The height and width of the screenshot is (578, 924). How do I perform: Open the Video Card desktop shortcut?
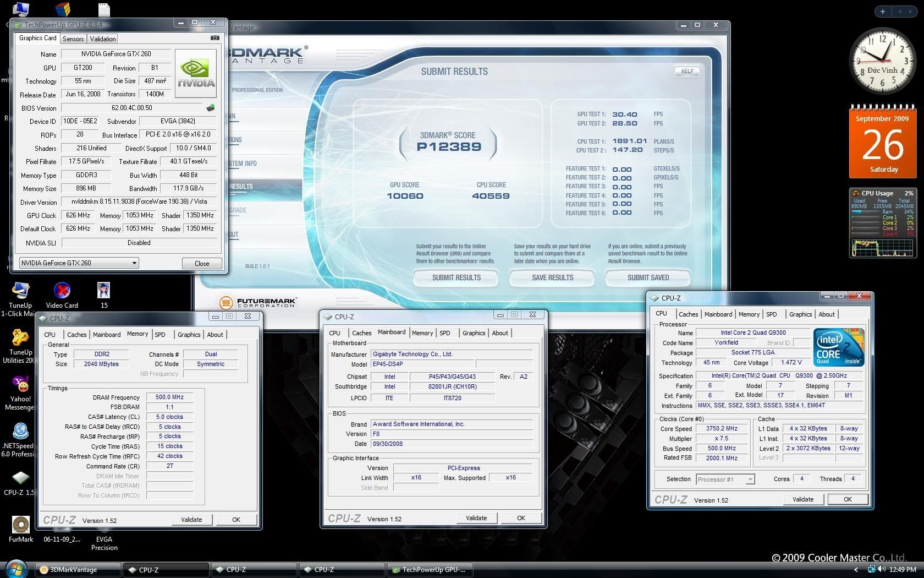point(62,295)
